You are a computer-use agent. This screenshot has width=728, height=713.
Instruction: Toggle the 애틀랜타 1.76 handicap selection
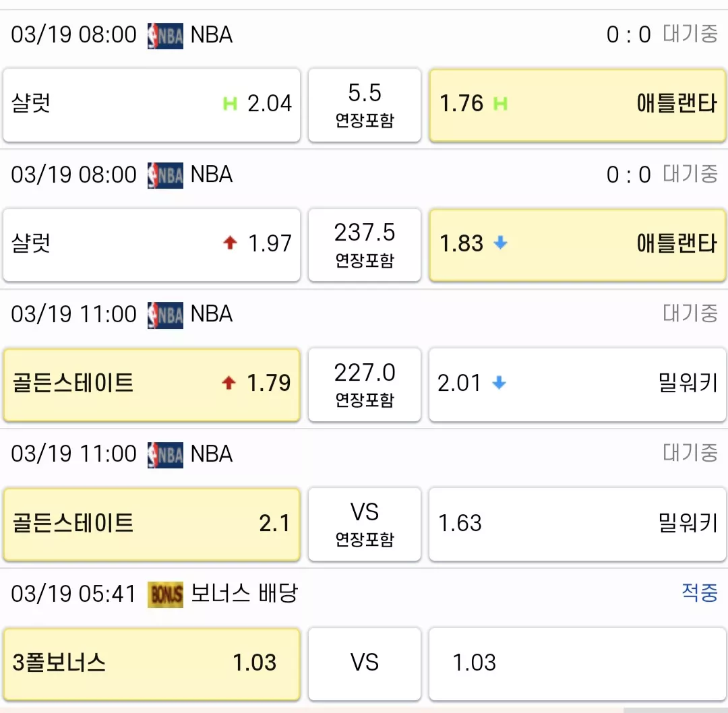tap(578, 105)
